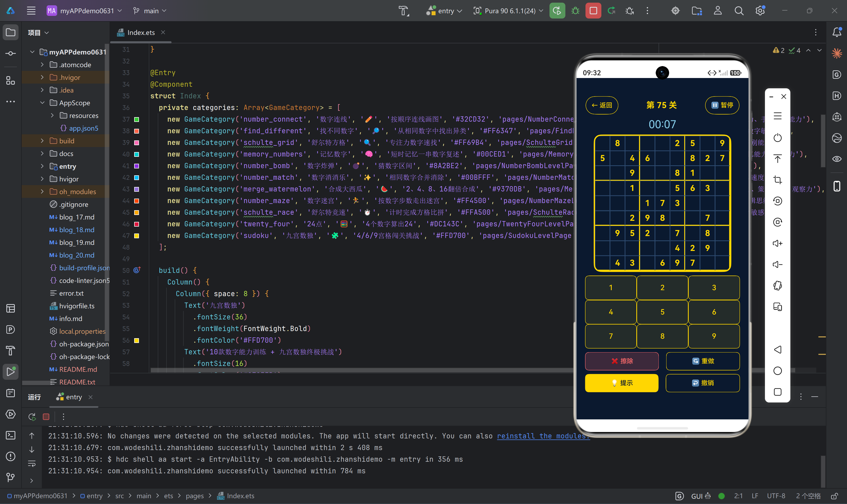The height and width of the screenshot is (504, 847).
Task: Open the Project tool window folder icon
Action: [x=11, y=32]
